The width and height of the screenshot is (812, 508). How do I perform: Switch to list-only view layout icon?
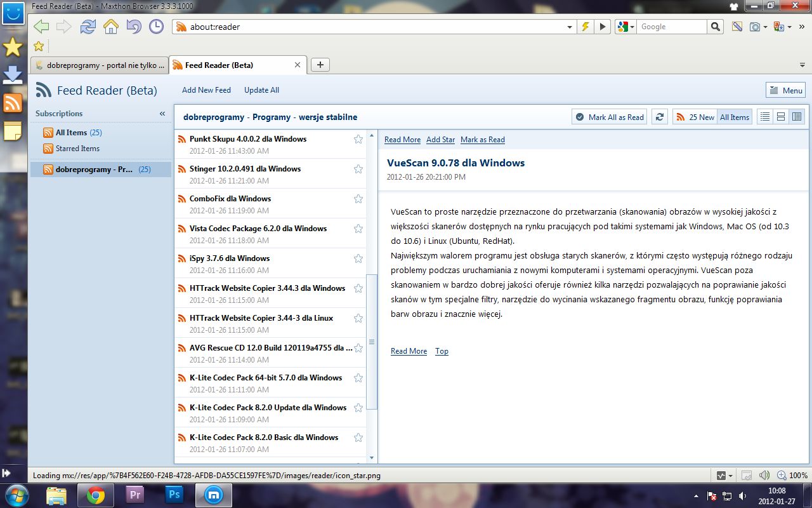point(765,117)
